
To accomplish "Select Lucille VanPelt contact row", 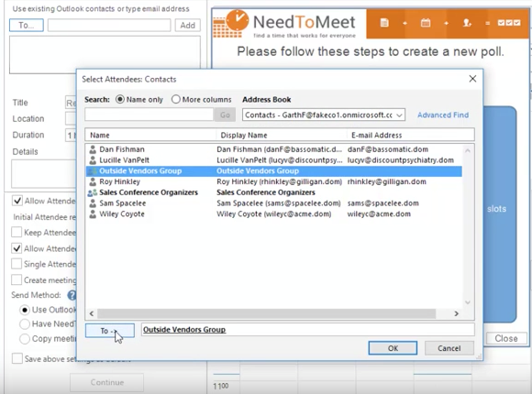I will pos(274,160).
